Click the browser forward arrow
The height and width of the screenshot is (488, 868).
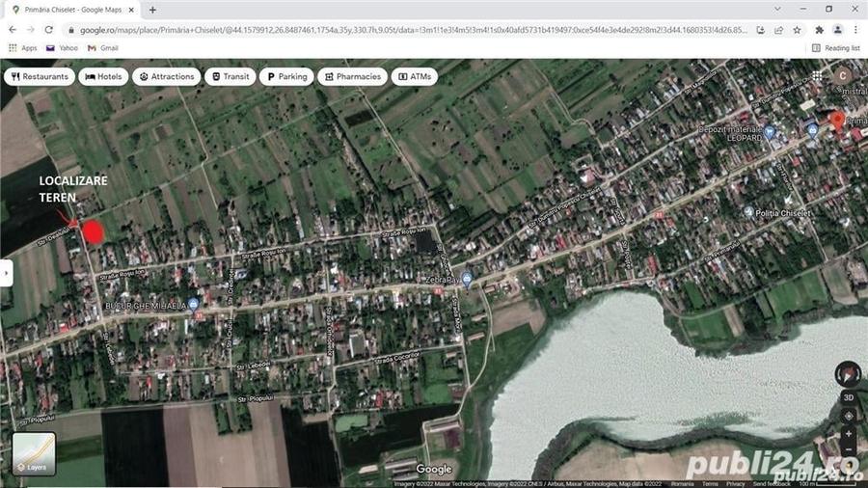point(31,30)
